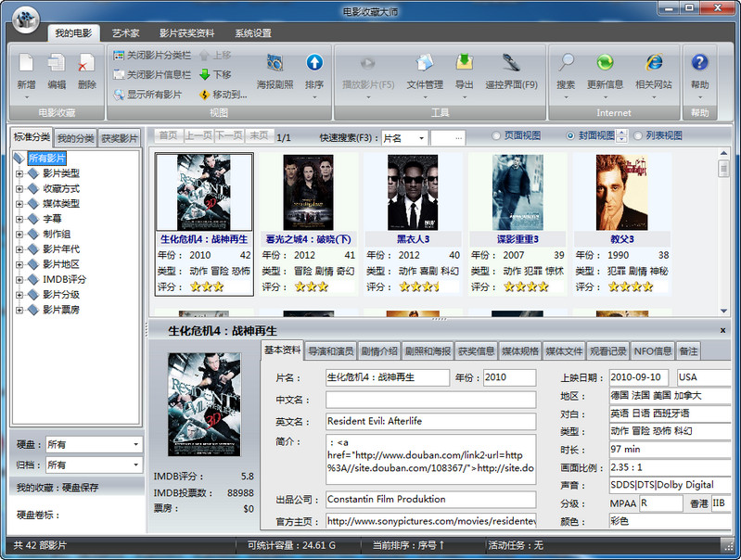This screenshot has height=560, width=741.
Task: Select 所有影片 in the category tree
Action: [46, 159]
